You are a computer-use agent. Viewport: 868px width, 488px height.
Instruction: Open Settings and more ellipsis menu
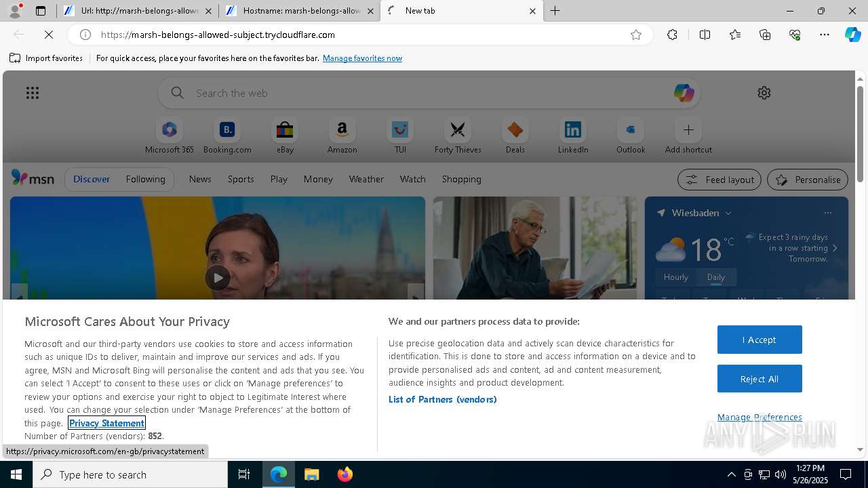[x=825, y=35]
